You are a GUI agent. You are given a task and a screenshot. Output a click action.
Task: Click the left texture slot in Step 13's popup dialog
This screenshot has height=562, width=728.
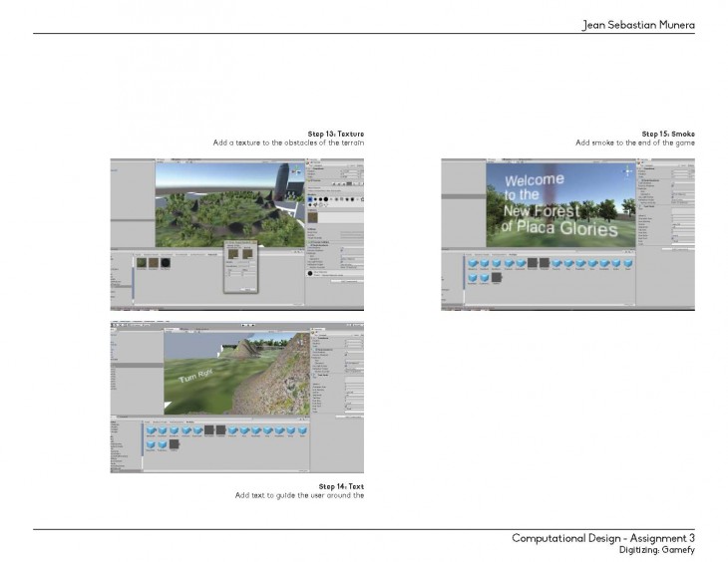[232, 254]
